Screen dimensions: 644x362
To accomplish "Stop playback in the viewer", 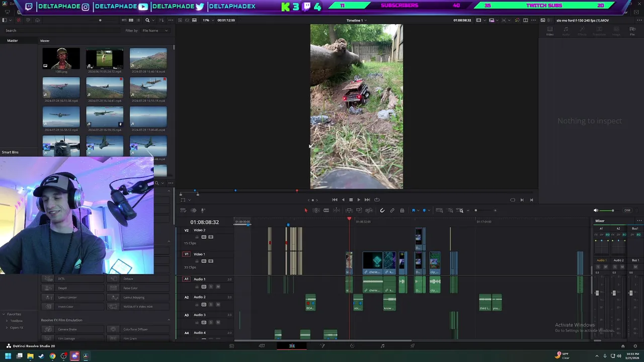I will 351,200.
